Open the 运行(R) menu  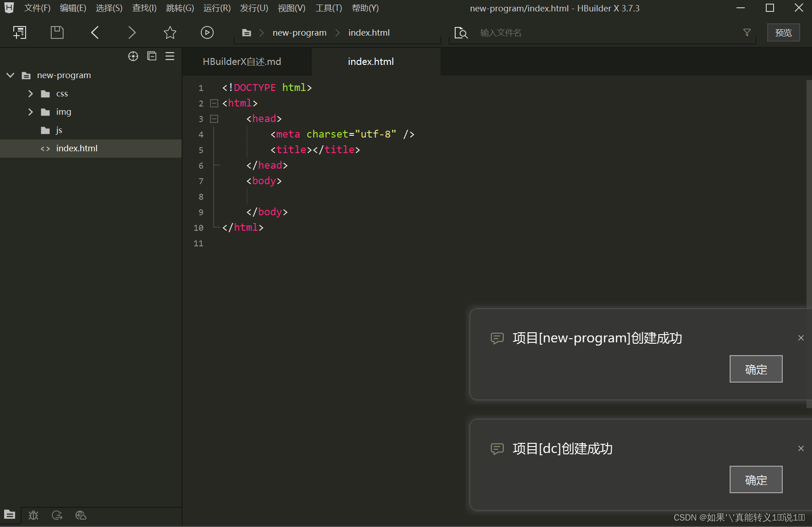pos(217,8)
